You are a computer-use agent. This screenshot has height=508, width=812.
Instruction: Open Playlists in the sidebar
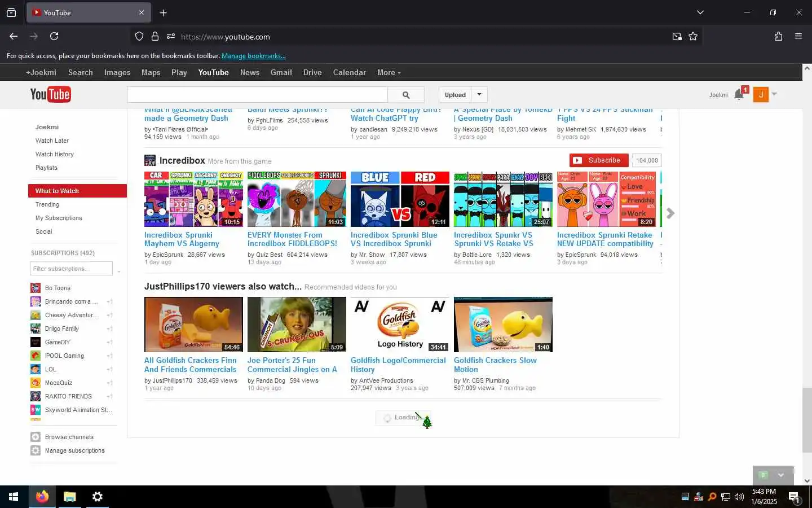[46, 168]
